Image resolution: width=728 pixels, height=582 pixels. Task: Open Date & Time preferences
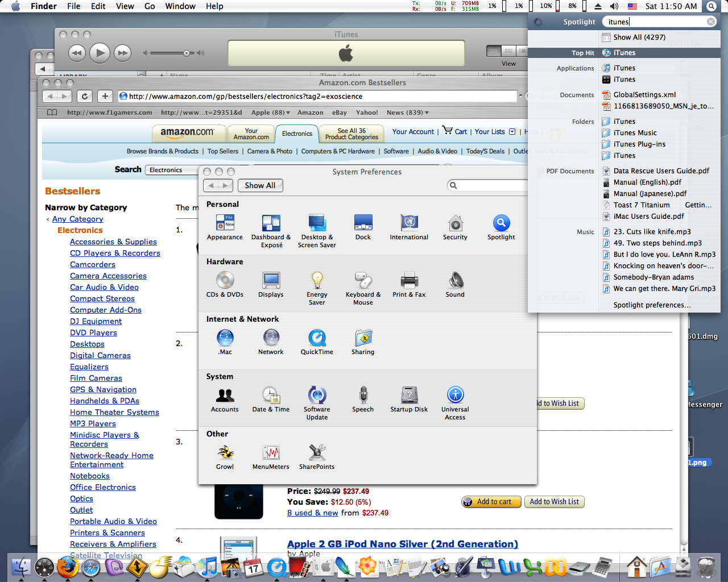coord(271,400)
